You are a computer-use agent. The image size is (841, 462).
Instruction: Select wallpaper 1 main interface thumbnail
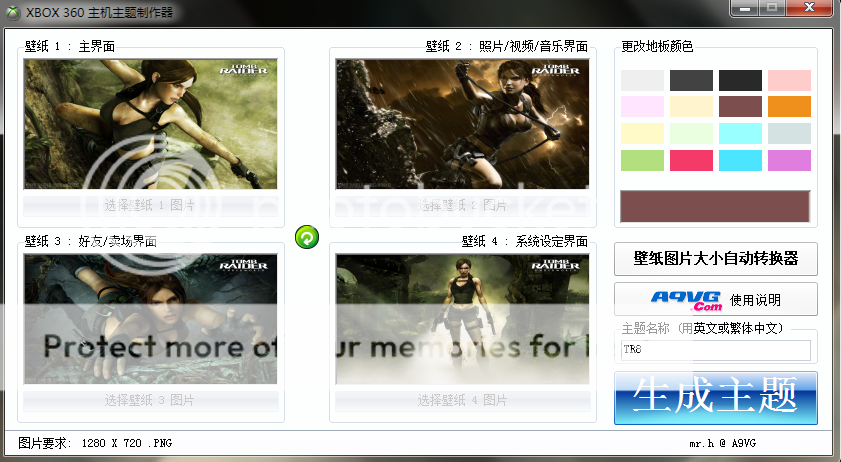[x=150, y=124]
